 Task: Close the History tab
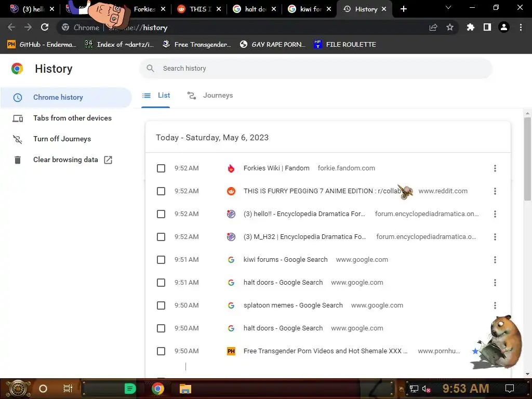(x=384, y=9)
